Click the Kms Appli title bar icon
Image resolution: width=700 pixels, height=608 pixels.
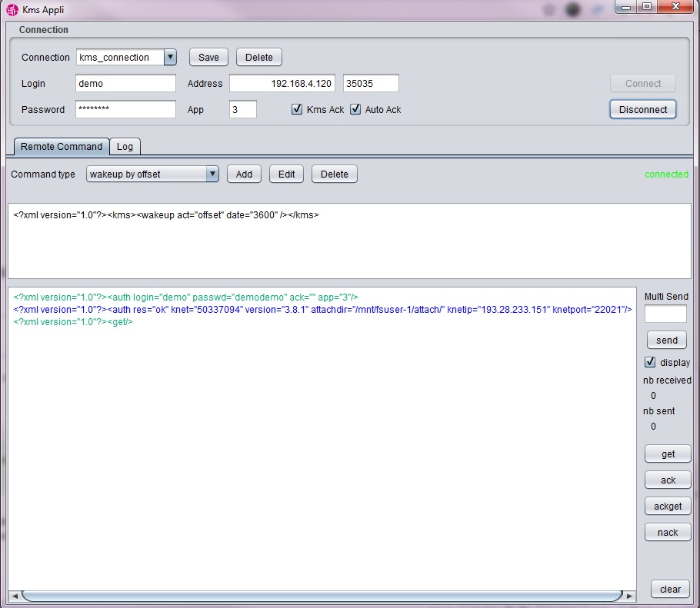point(12,10)
